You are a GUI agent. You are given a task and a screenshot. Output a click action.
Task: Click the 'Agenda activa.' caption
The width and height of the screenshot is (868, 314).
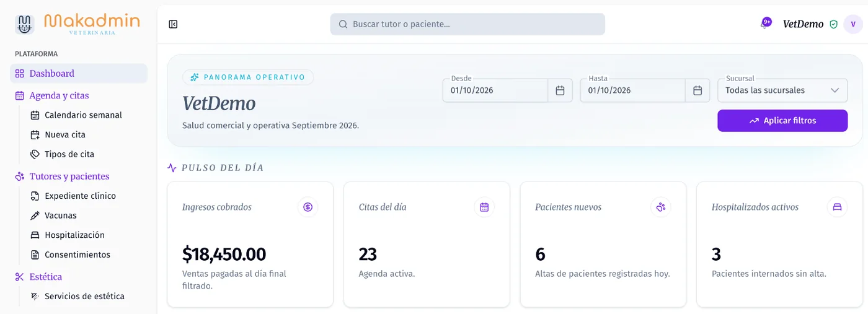(x=387, y=273)
